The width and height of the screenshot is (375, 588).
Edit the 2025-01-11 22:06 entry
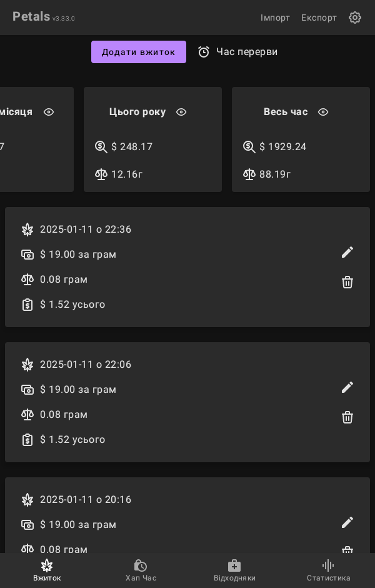click(x=347, y=387)
